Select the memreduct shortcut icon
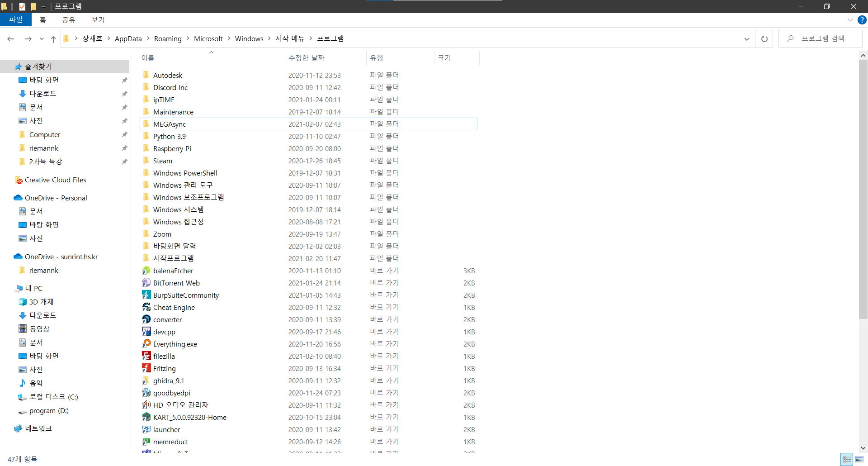This screenshot has height=466, width=868. point(146,442)
